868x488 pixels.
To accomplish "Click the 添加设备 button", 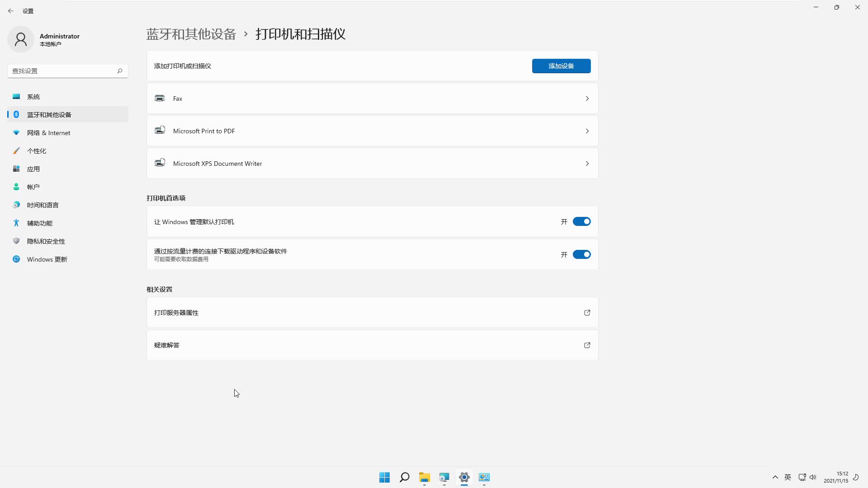I will pyautogui.click(x=561, y=66).
